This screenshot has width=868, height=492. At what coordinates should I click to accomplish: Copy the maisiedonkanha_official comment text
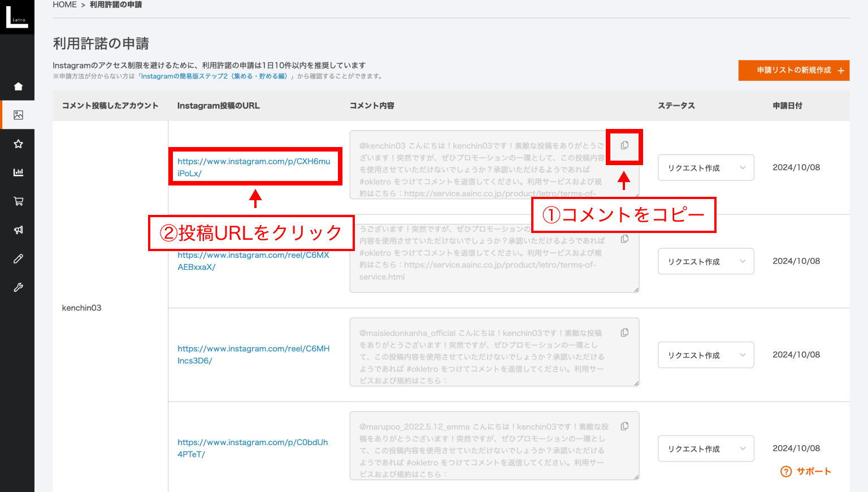click(x=624, y=333)
